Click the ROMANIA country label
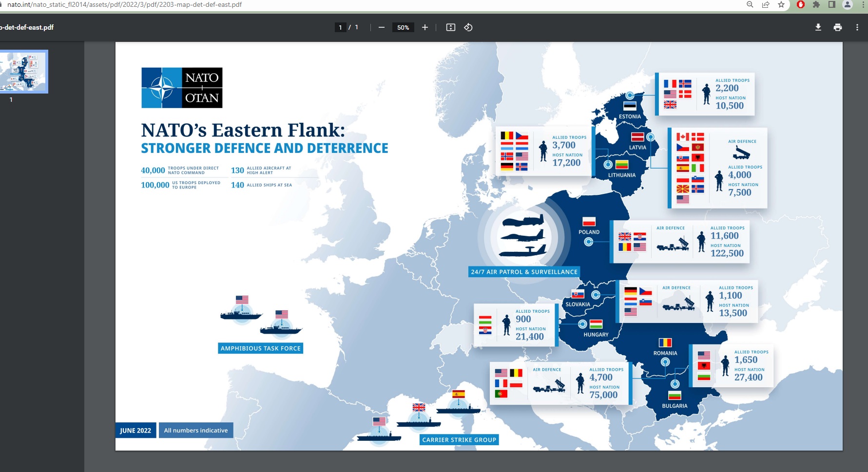Image resolution: width=868 pixels, height=472 pixels. 665,353
